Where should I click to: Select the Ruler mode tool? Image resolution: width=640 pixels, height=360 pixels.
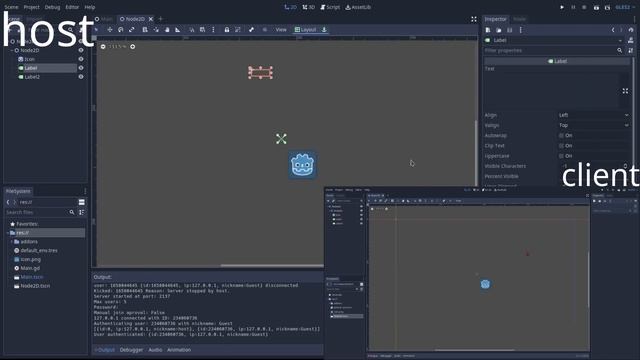click(x=178, y=29)
